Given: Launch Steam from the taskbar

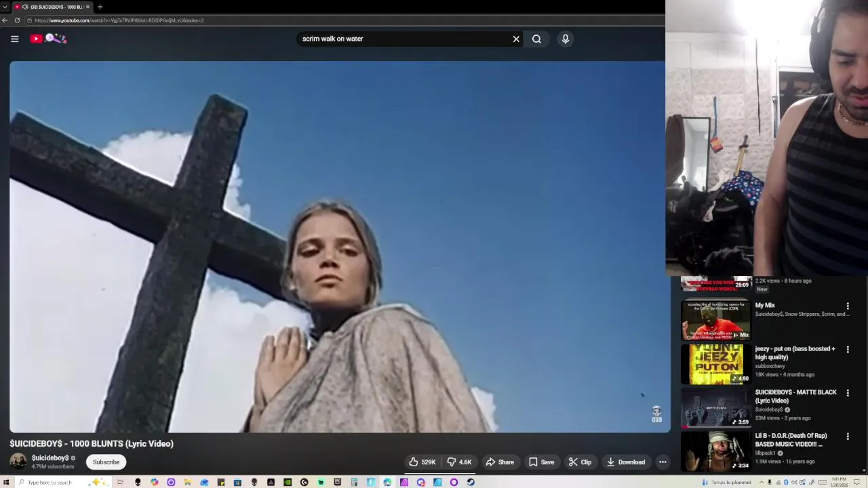Looking at the screenshot, I should 471,482.
